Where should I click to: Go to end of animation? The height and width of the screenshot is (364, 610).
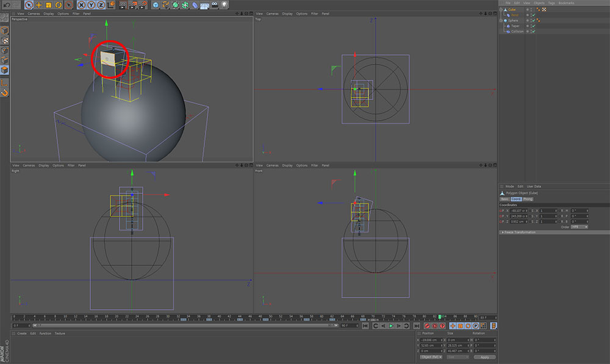click(x=417, y=326)
